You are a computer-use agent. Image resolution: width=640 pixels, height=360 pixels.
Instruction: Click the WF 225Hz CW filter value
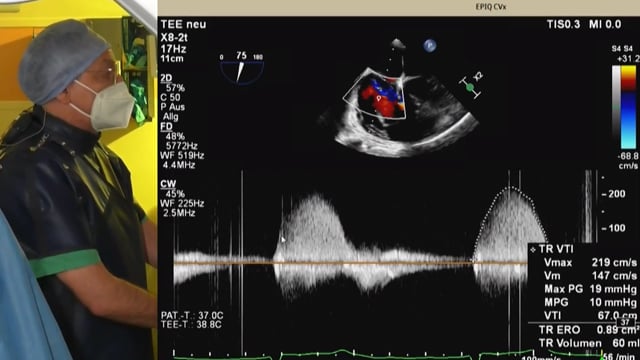point(182,203)
